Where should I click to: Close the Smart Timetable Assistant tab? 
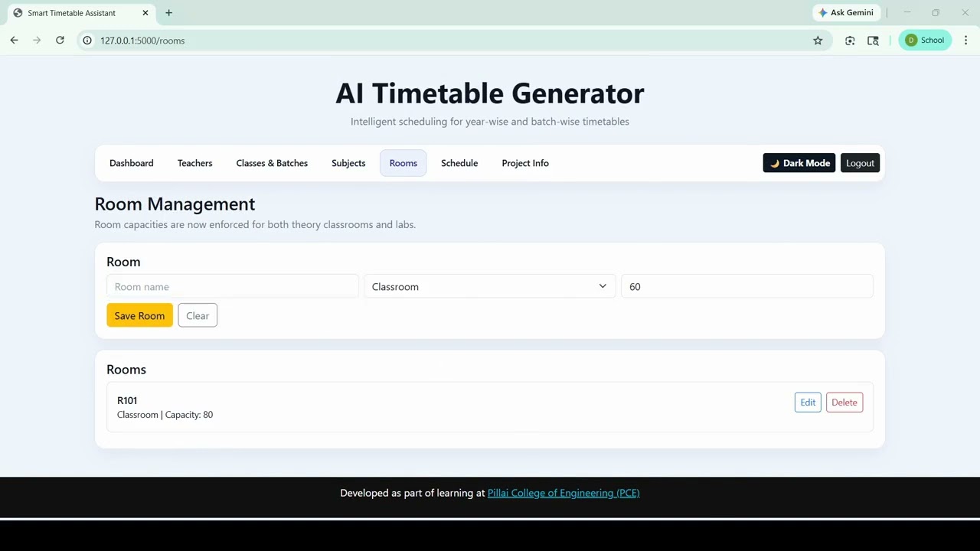(146, 13)
